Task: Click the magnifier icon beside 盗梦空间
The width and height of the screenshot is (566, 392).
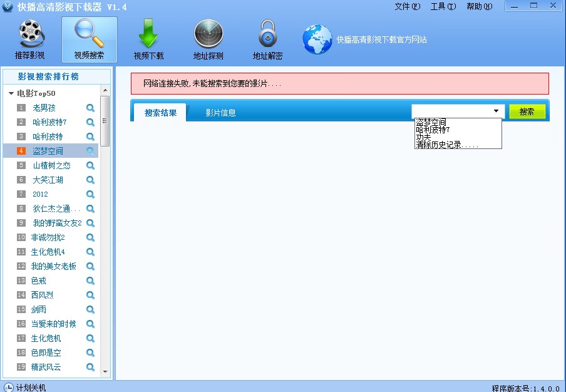Action: (x=90, y=151)
